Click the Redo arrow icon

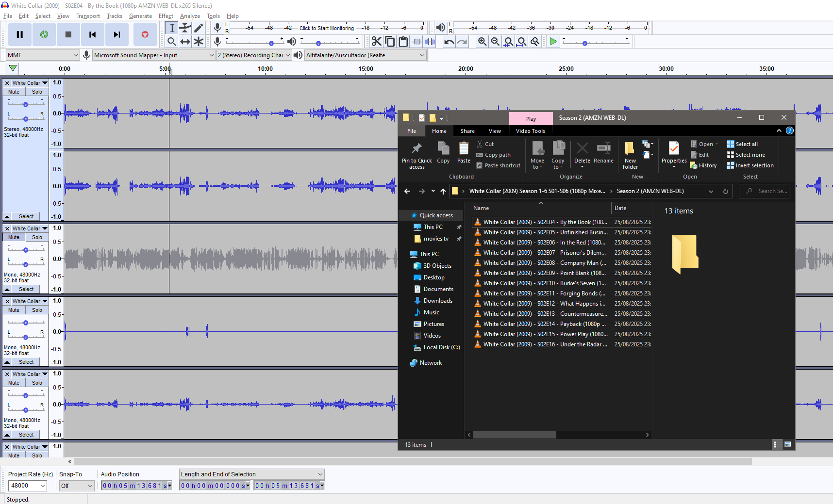(x=462, y=42)
